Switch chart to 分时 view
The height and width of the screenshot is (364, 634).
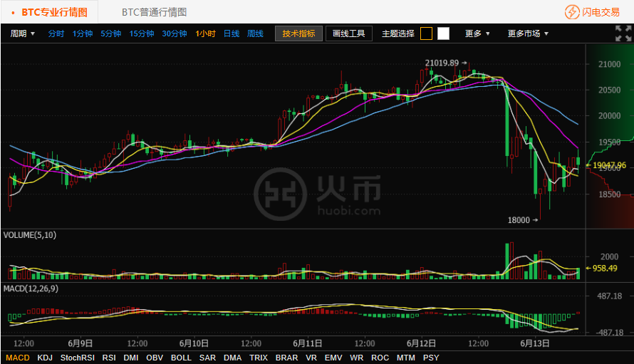(56, 33)
